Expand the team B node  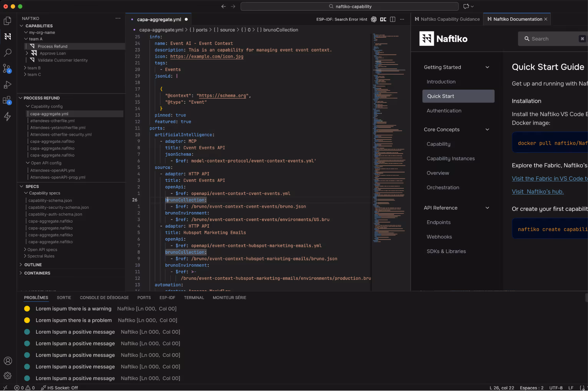(x=25, y=68)
